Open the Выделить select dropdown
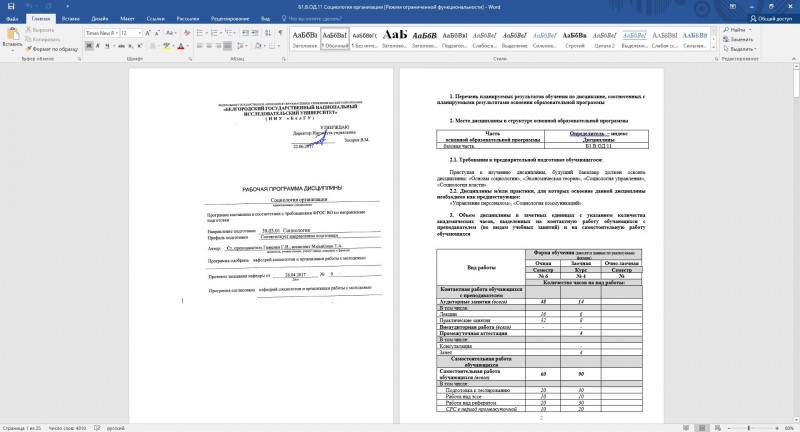This screenshot has width=800, height=432. tap(740, 49)
